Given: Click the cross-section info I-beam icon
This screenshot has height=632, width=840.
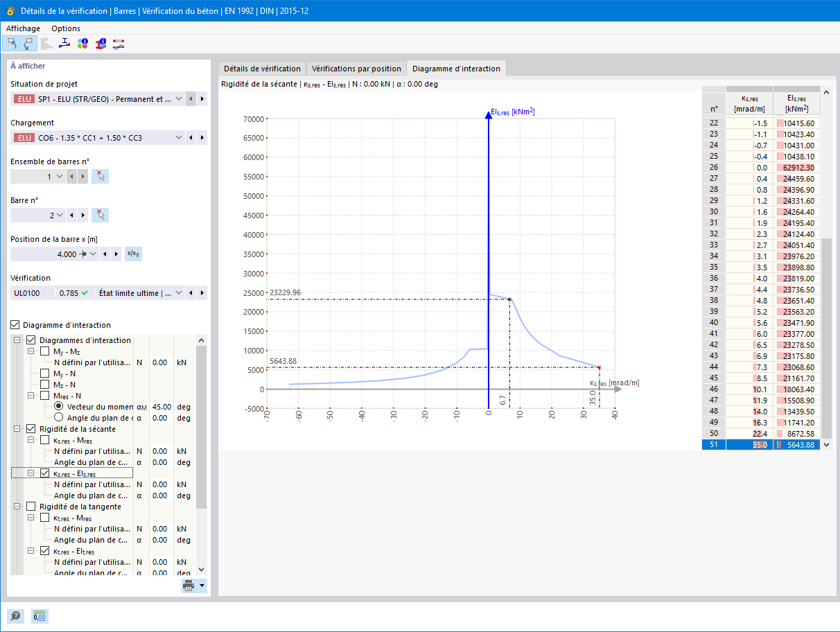Looking at the screenshot, I should click(100, 44).
